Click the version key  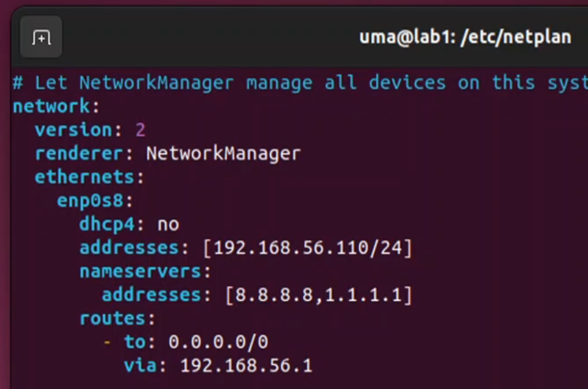coord(73,130)
